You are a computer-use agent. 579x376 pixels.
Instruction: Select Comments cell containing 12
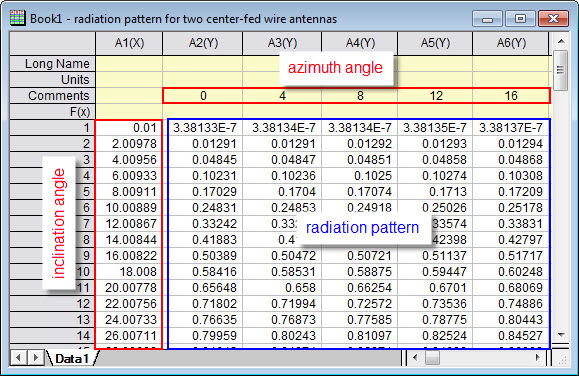click(x=435, y=96)
